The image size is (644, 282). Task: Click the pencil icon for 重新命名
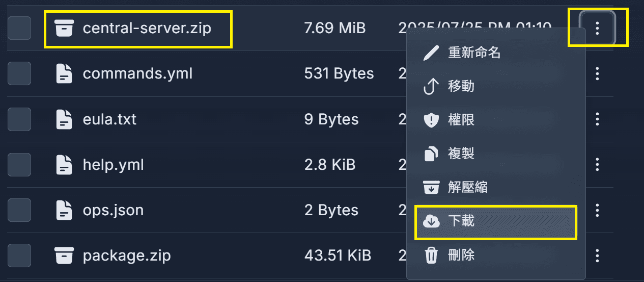click(x=431, y=53)
